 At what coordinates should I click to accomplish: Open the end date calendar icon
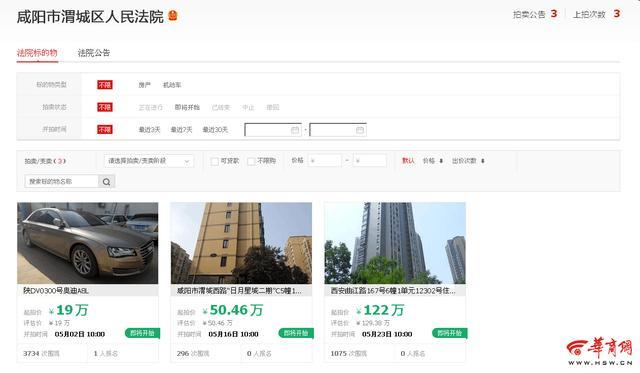(360, 130)
